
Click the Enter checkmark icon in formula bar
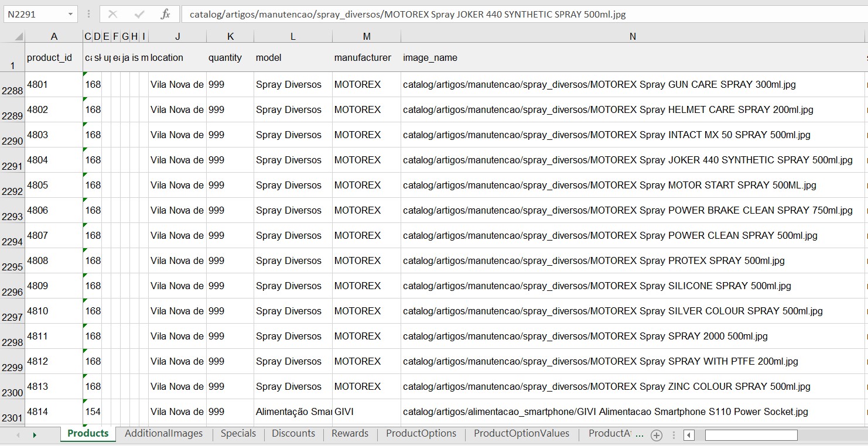(x=139, y=14)
